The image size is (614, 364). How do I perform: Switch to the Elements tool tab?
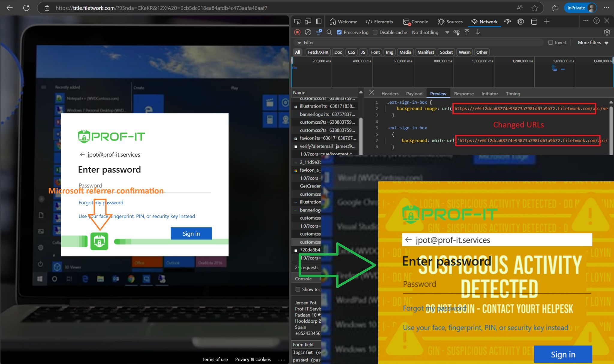click(379, 22)
